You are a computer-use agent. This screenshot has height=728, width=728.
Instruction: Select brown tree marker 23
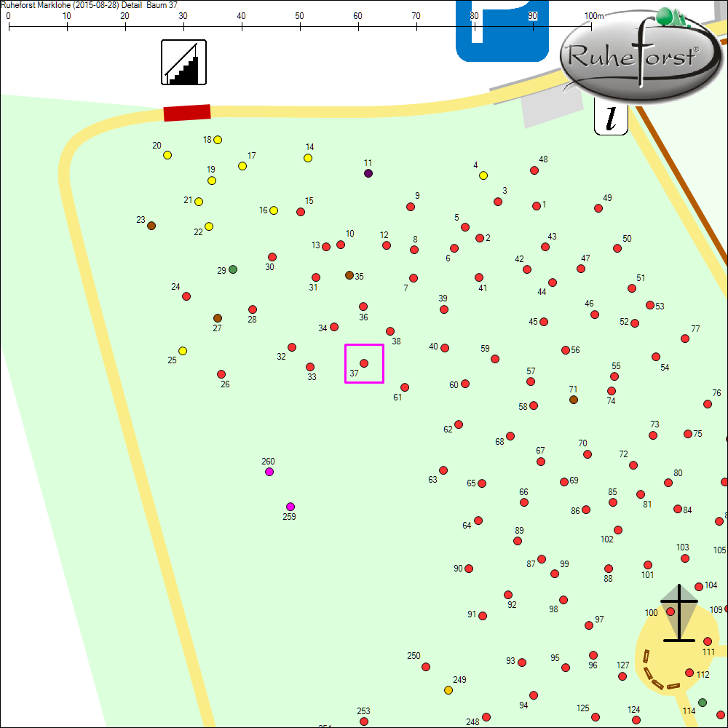point(151,226)
